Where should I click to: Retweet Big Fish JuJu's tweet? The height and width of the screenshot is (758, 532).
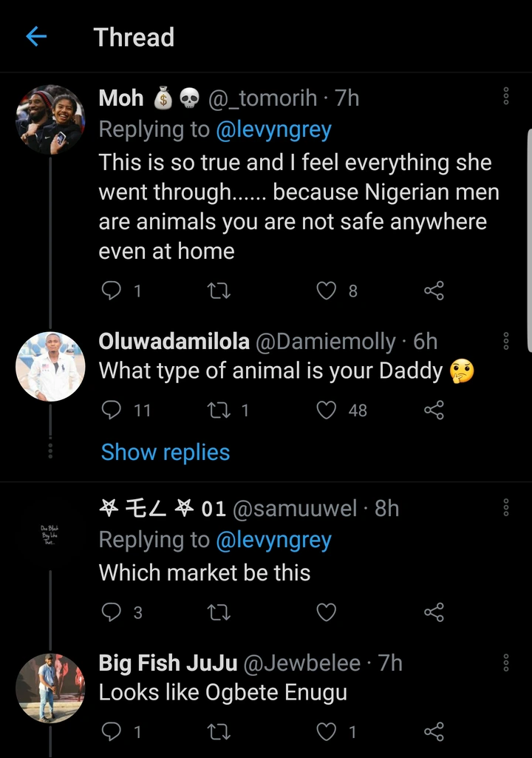tap(219, 732)
